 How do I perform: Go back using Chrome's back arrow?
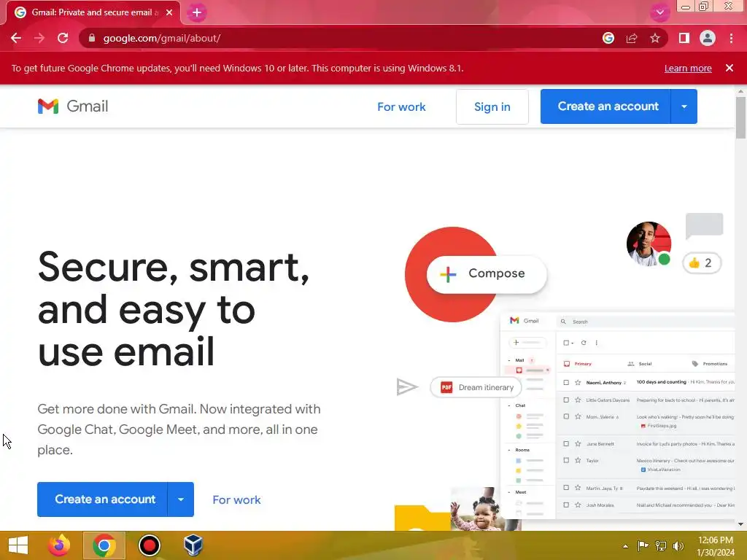(x=16, y=38)
